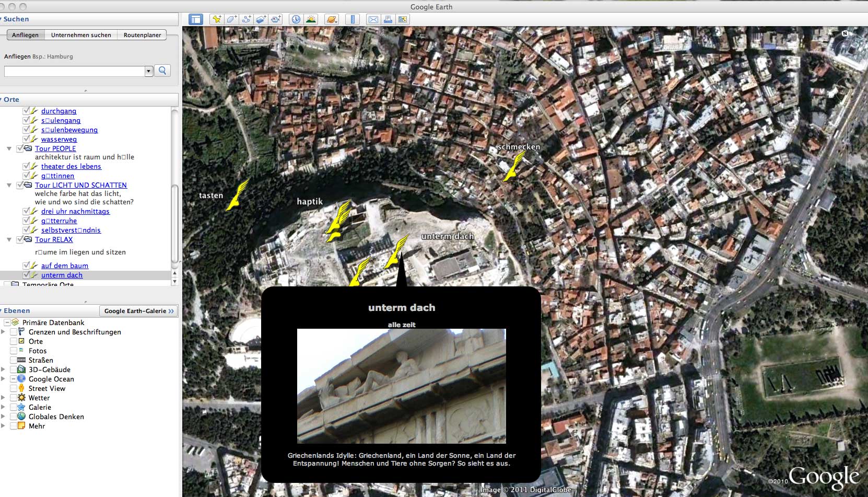
Task: Collapse the Tour RELAX folder
Action: click(9, 240)
